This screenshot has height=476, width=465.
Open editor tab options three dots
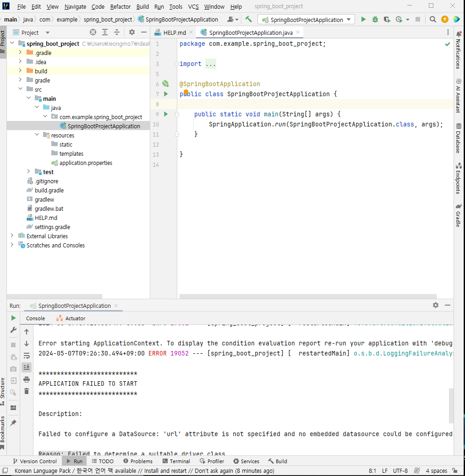click(x=448, y=32)
